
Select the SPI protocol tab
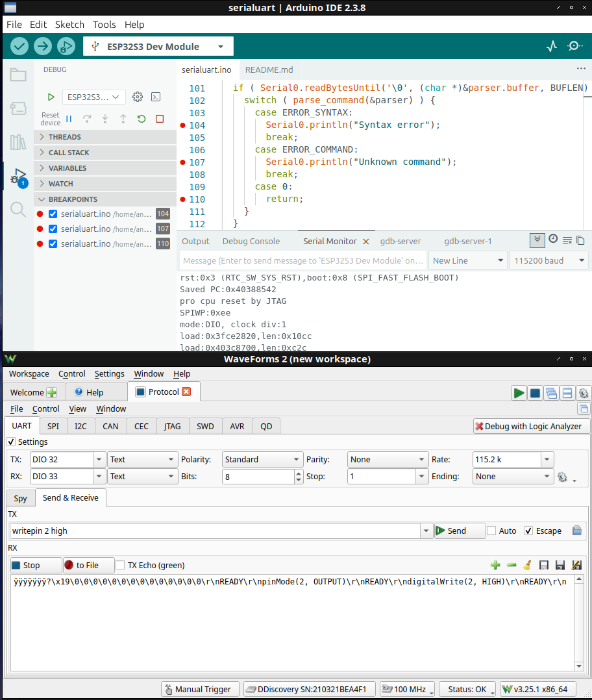[53, 427]
